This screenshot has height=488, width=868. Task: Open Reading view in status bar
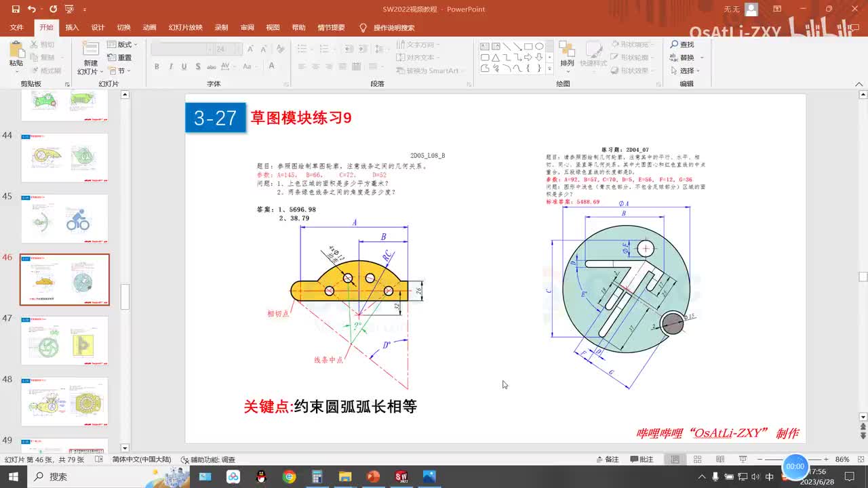pyautogui.click(x=719, y=459)
